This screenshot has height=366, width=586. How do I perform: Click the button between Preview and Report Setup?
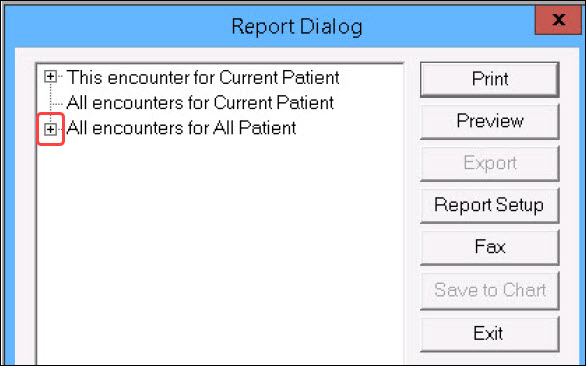point(490,163)
